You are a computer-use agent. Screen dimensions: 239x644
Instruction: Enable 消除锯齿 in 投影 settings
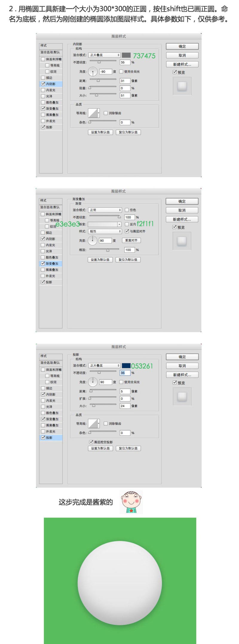[x=105, y=424]
